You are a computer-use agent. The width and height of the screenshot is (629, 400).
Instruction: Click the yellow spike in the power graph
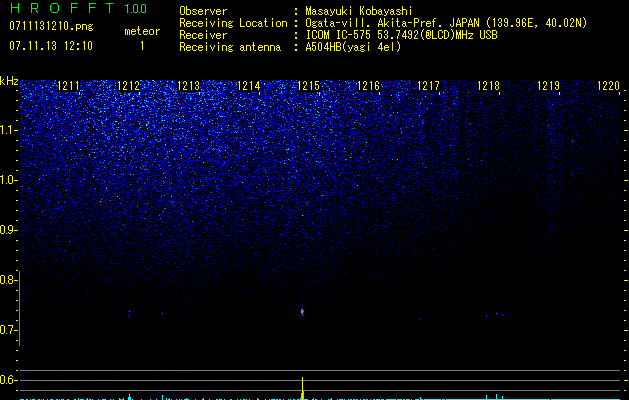click(302, 388)
